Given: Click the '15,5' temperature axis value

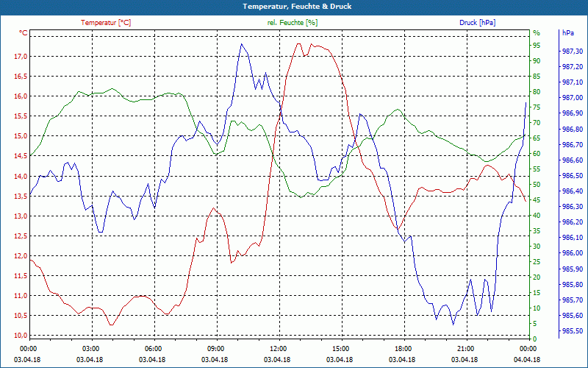Looking at the screenshot, I should (x=21, y=116).
